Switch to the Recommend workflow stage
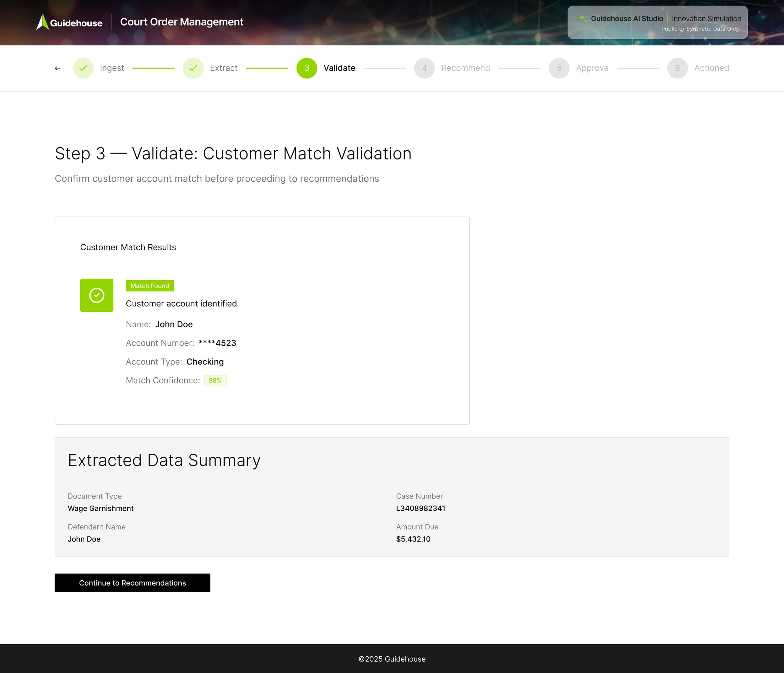The image size is (784, 673). 465,68
